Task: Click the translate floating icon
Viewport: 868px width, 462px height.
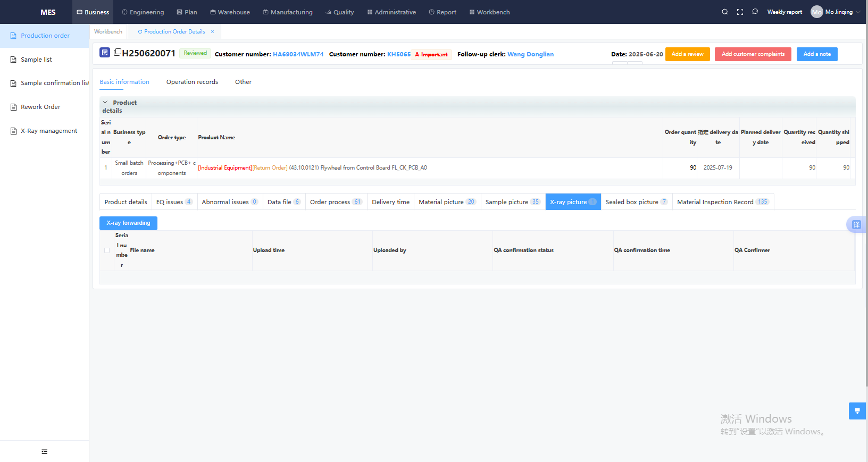Action: (x=856, y=224)
